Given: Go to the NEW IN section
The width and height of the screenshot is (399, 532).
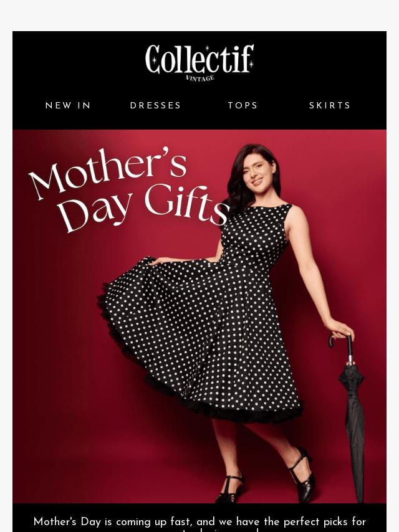Looking at the screenshot, I should [x=68, y=105].
